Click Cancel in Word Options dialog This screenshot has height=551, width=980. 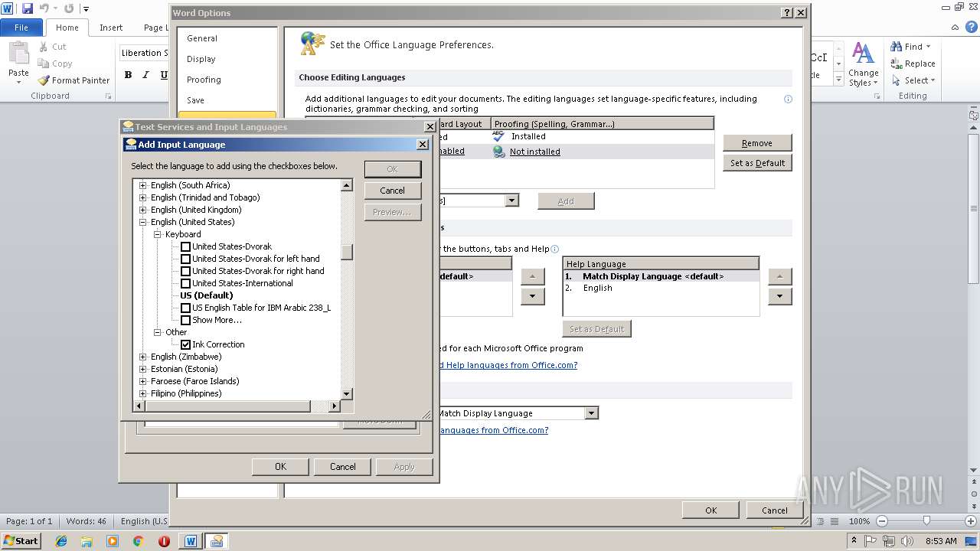774,510
